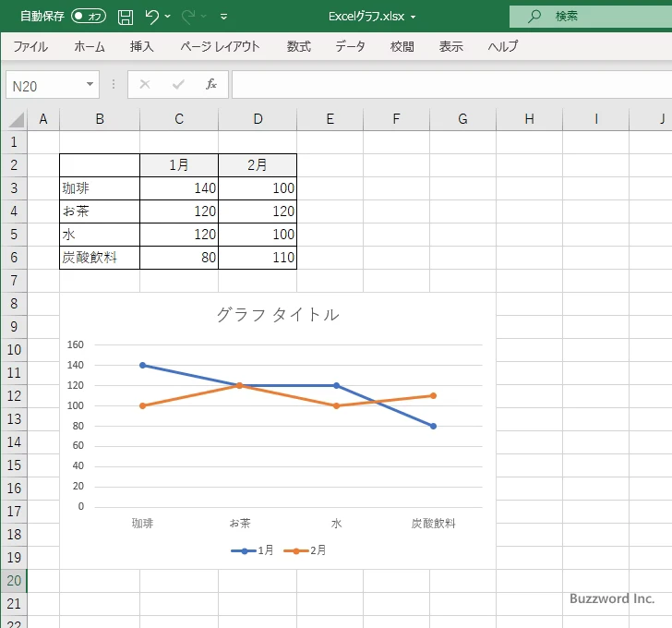Viewport: 672px width, 628px height.
Task: Click the search magnifier icon
Action: 534,17
